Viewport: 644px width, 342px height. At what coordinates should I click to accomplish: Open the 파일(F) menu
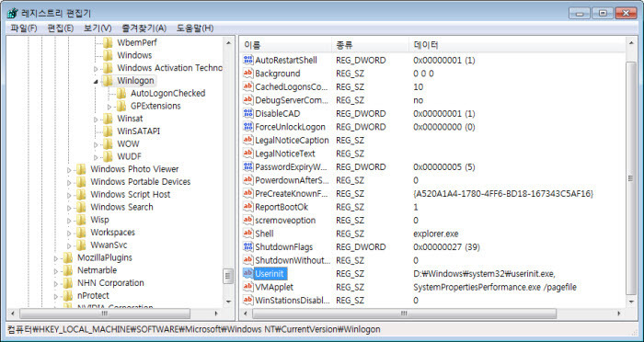24,28
